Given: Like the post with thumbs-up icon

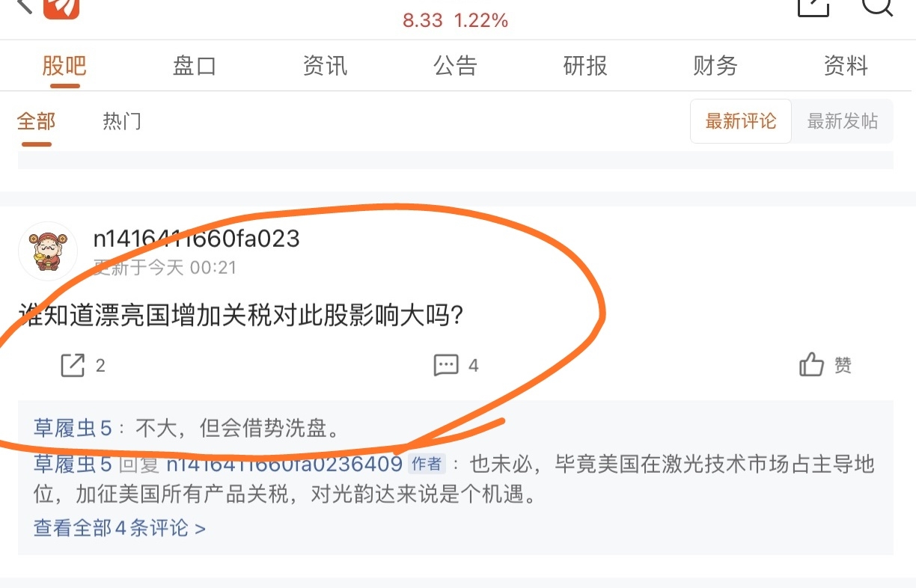Looking at the screenshot, I should click(811, 365).
